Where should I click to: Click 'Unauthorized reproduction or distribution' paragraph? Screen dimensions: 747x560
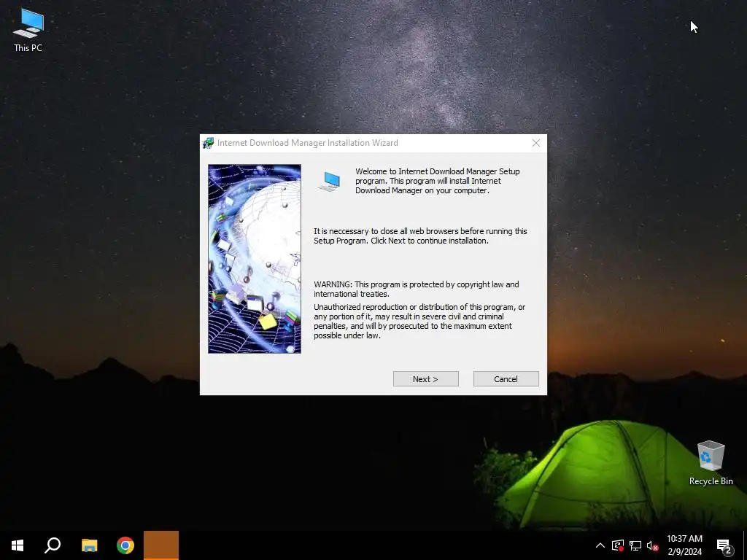pyautogui.click(x=419, y=322)
